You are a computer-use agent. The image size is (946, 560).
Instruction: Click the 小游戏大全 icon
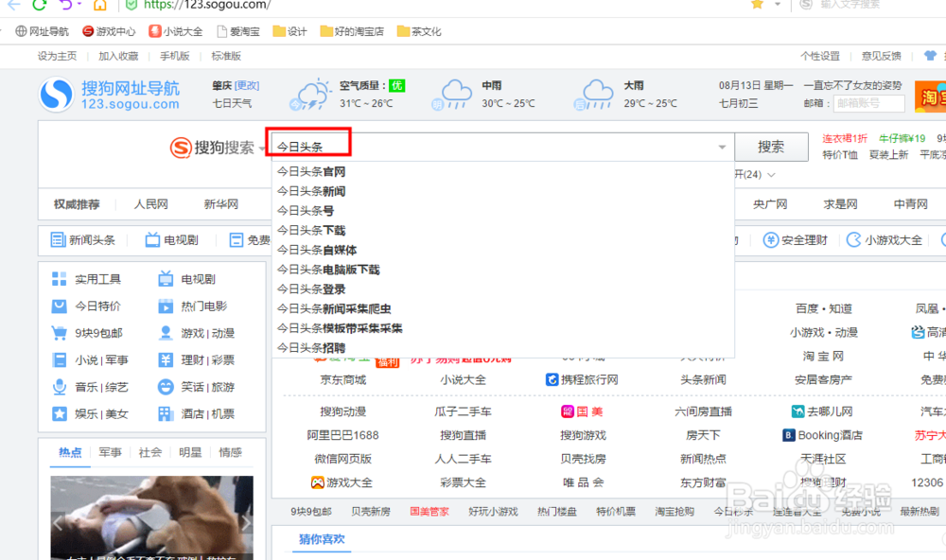[853, 240]
